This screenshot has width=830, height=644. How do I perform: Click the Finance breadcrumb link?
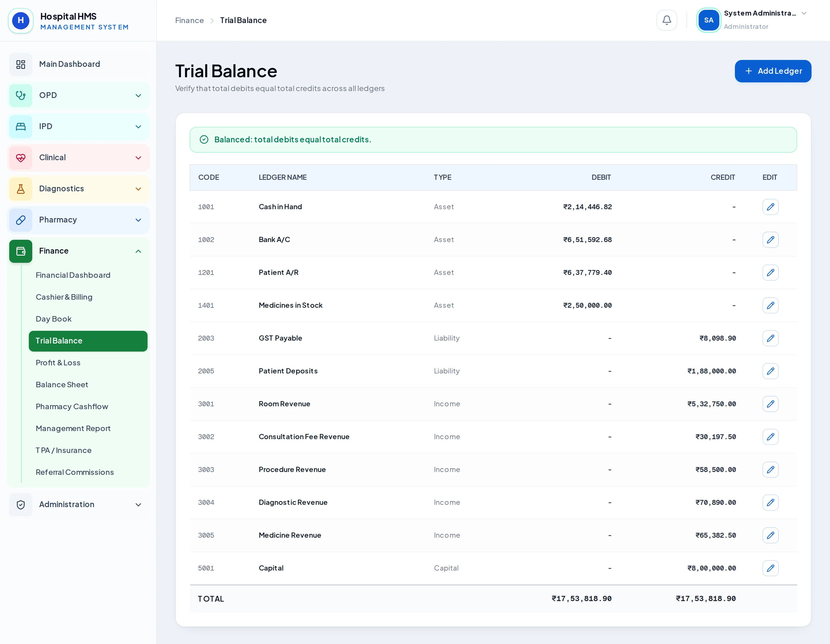189,20
